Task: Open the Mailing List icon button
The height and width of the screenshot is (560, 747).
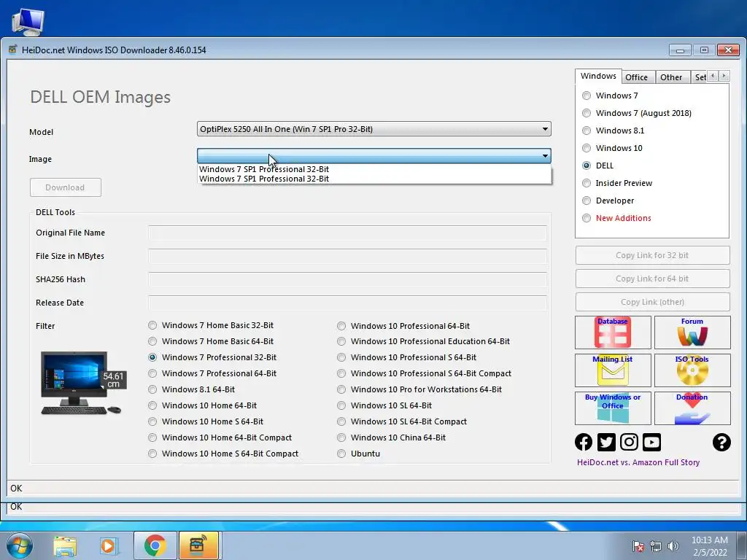Action: (613, 370)
